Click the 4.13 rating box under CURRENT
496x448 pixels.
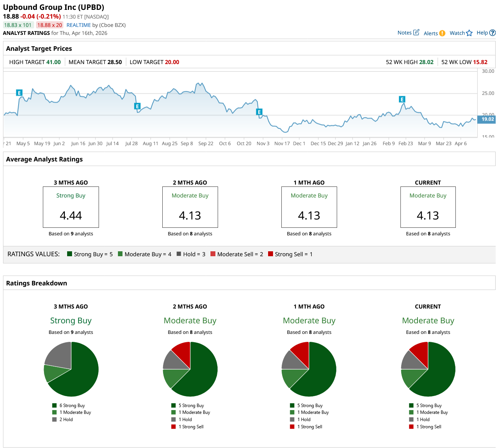[x=428, y=207]
